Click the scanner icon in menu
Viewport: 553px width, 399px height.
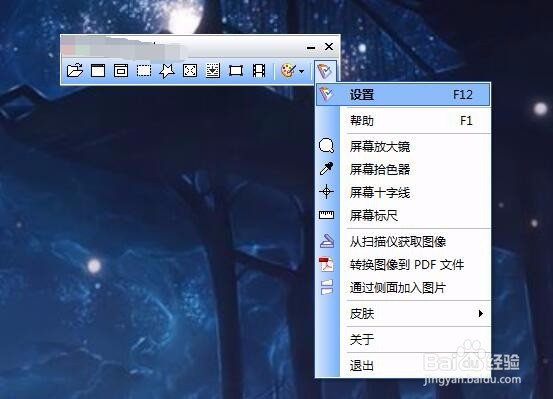[x=327, y=241]
